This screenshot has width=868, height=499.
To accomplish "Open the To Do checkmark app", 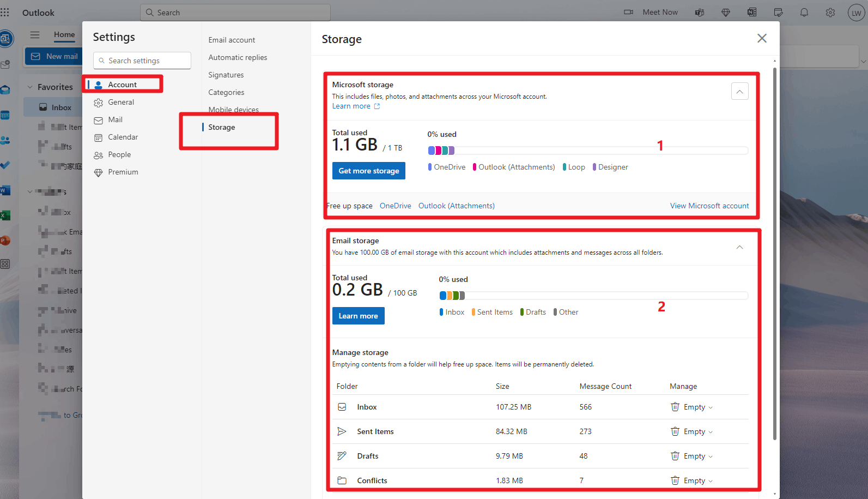I will 5,165.
